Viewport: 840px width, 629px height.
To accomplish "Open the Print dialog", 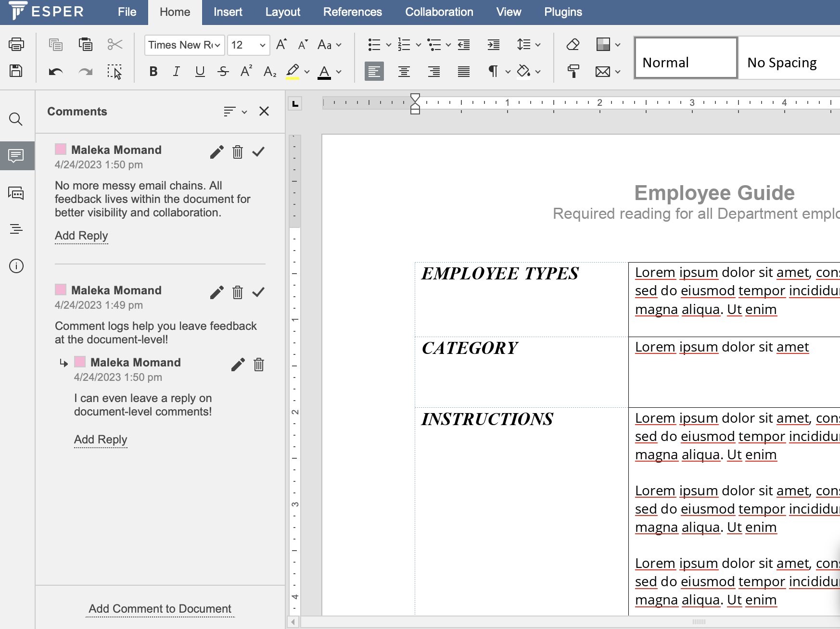I will click(x=16, y=44).
